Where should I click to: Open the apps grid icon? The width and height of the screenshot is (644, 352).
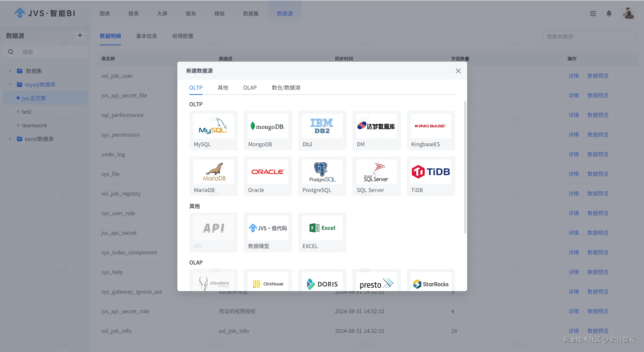tap(593, 13)
